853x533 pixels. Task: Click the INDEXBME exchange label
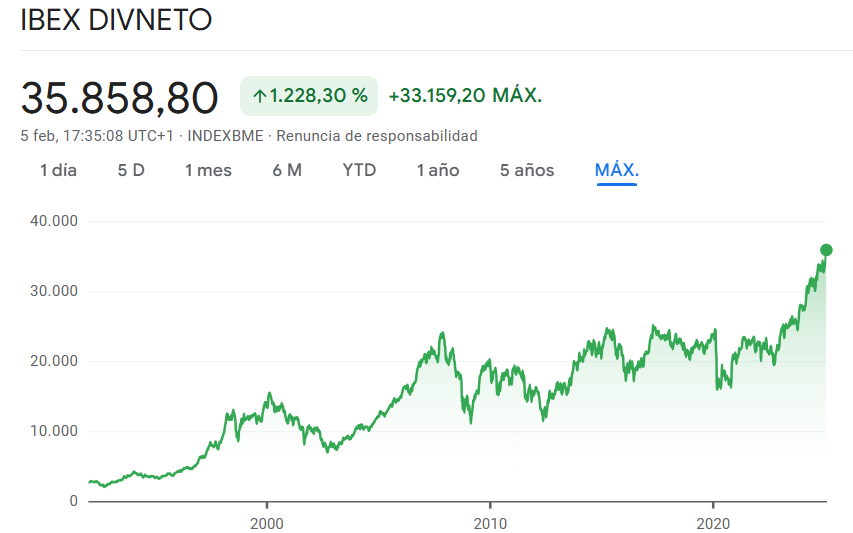click(x=225, y=136)
